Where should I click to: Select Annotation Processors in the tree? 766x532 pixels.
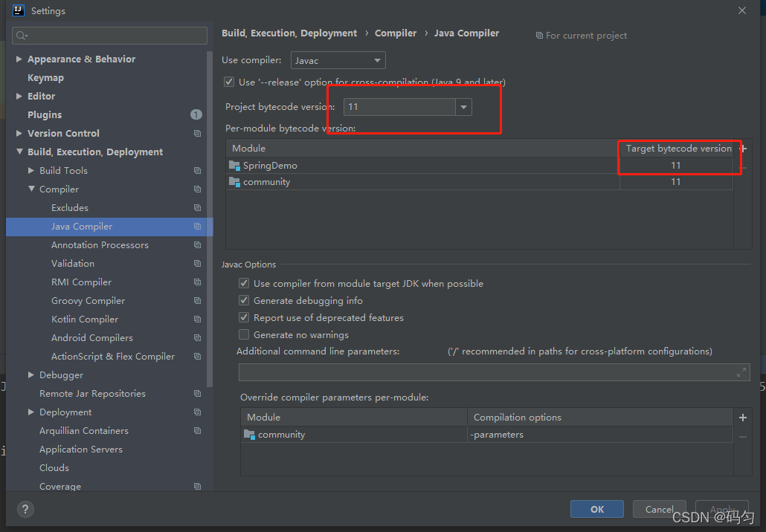100,244
